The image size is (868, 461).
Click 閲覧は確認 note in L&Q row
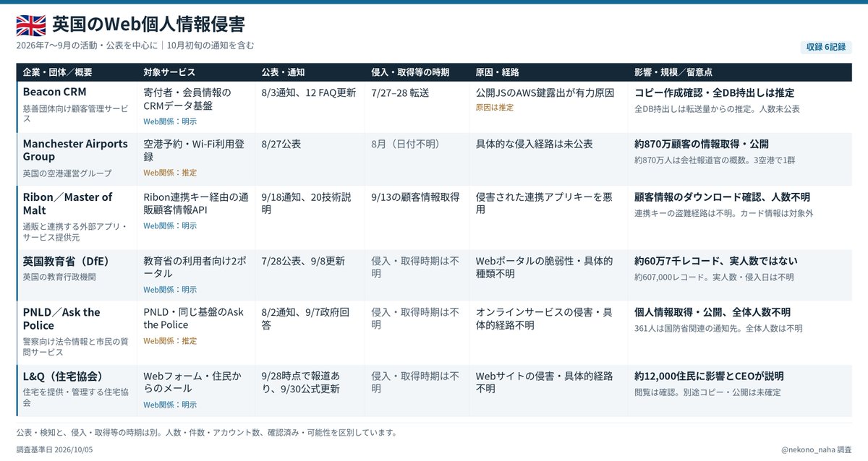[707, 392]
